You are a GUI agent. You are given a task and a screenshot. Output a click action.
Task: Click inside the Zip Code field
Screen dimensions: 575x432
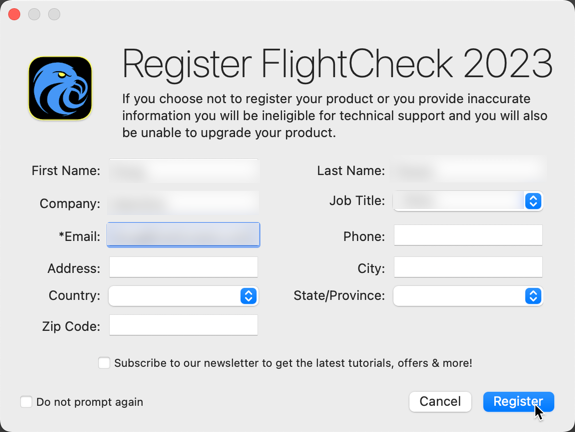[x=183, y=325]
